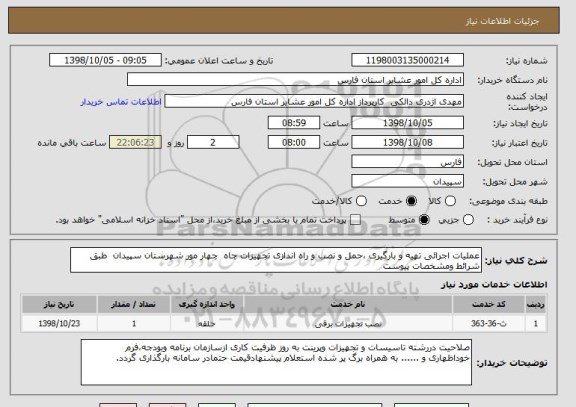Click the remaining days field showing 2
576x407 pixels.
tap(213, 142)
